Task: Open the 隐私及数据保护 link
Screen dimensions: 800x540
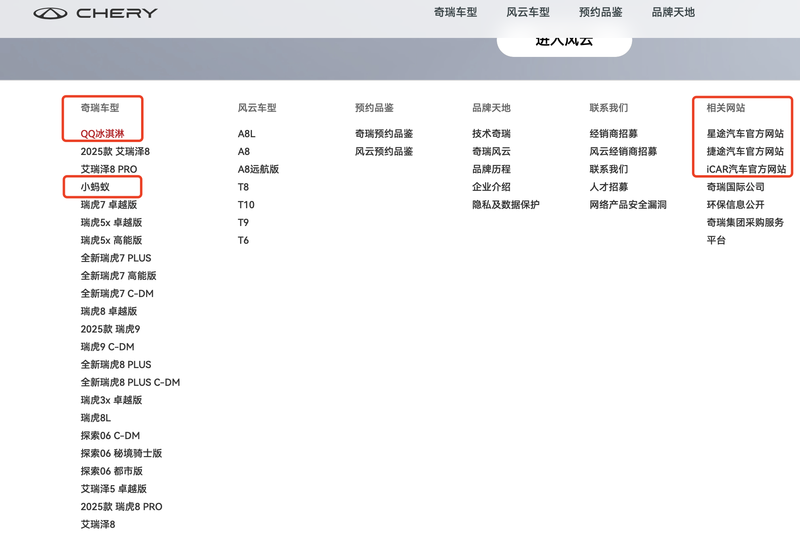Action: (506, 205)
